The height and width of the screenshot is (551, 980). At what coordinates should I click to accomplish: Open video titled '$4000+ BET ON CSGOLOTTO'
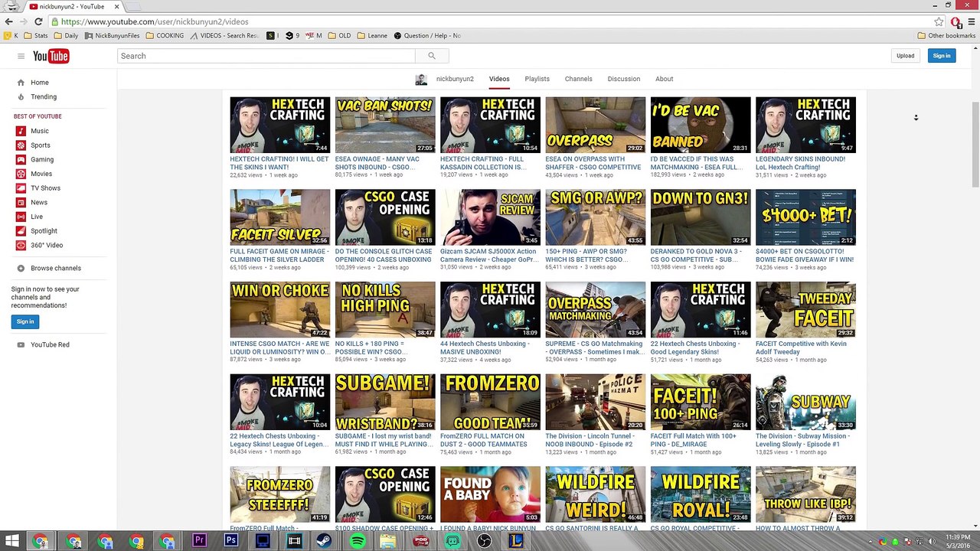tap(805, 256)
